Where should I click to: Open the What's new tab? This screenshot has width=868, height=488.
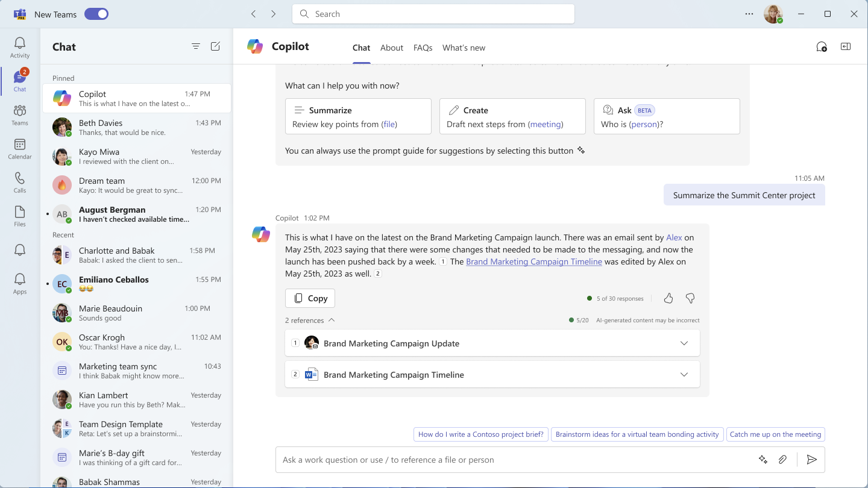point(464,48)
